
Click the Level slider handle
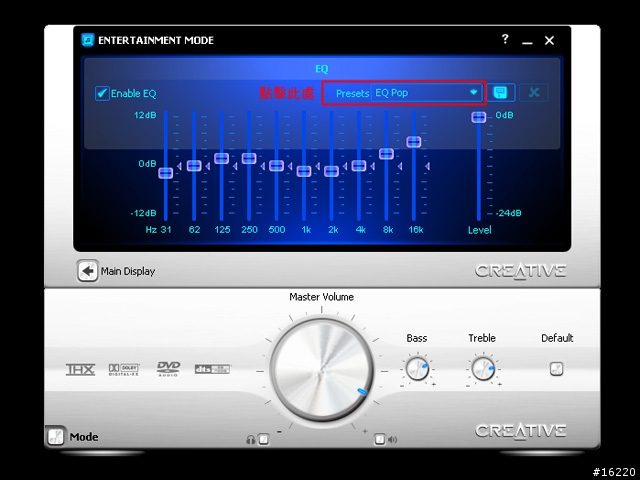click(478, 117)
